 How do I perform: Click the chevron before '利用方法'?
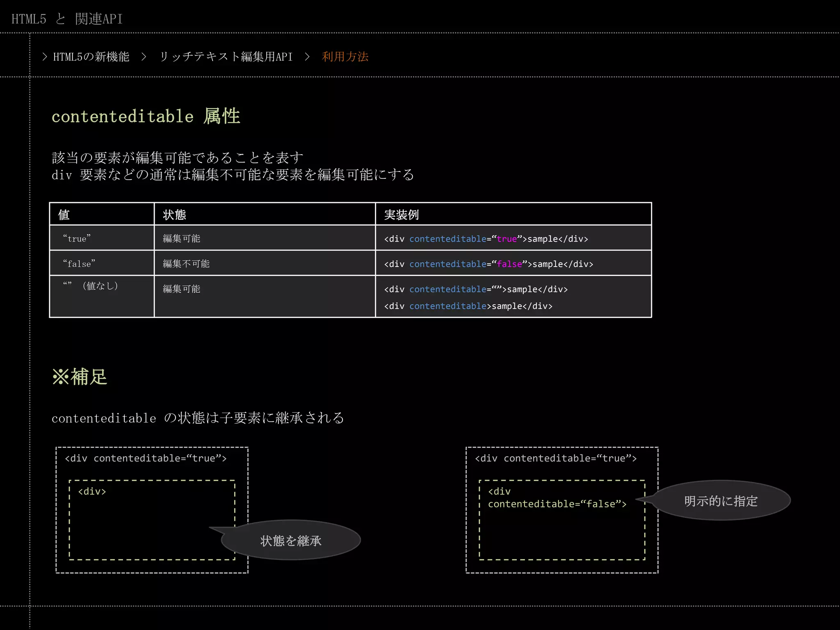point(307,57)
